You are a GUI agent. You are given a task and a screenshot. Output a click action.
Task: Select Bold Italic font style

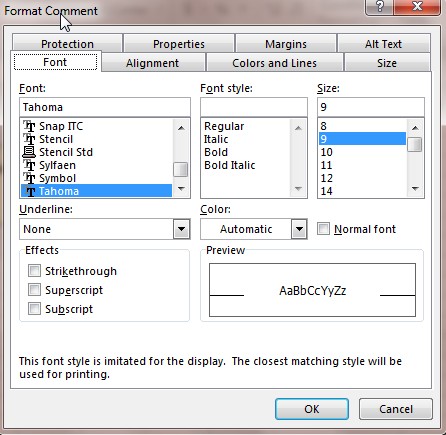pos(230,165)
